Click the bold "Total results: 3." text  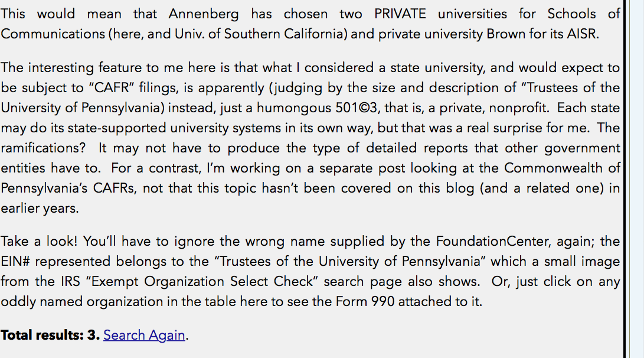[x=50, y=335]
